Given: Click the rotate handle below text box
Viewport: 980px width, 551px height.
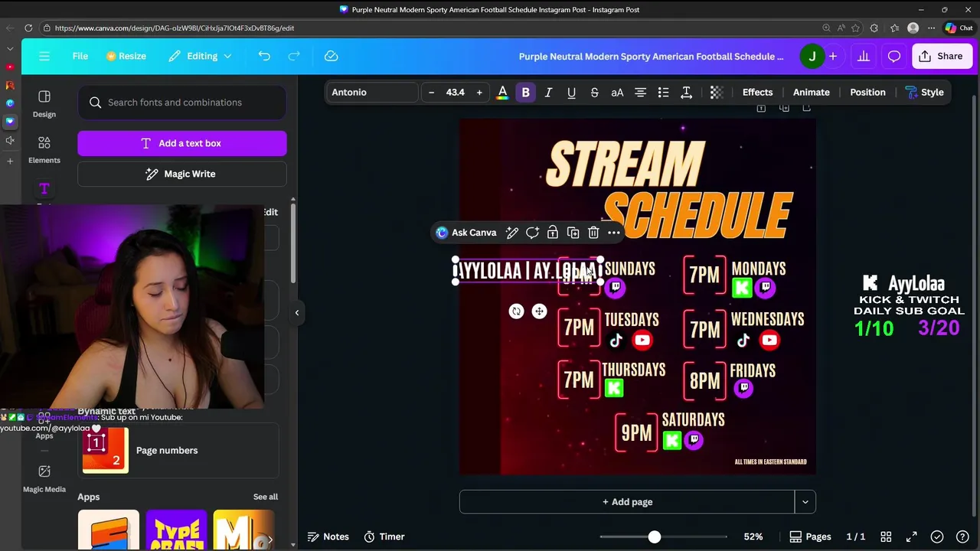Looking at the screenshot, I should point(516,311).
